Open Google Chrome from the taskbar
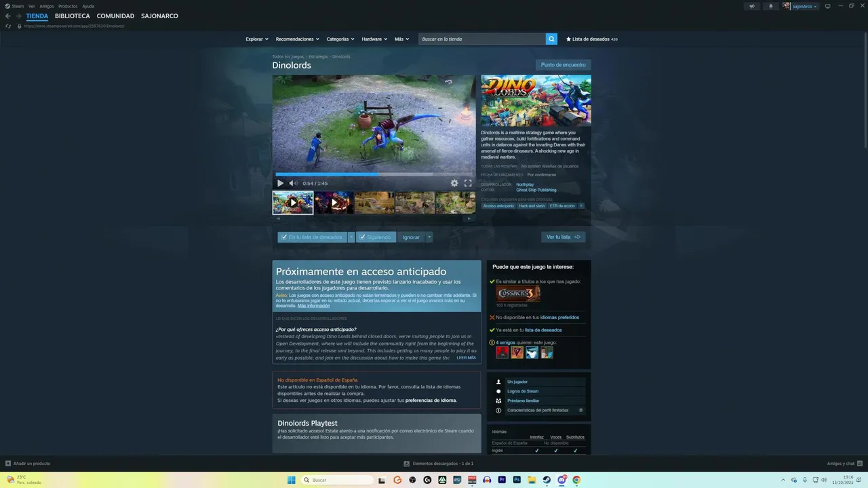This screenshot has height=488, width=868. click(x=576, y=480)
